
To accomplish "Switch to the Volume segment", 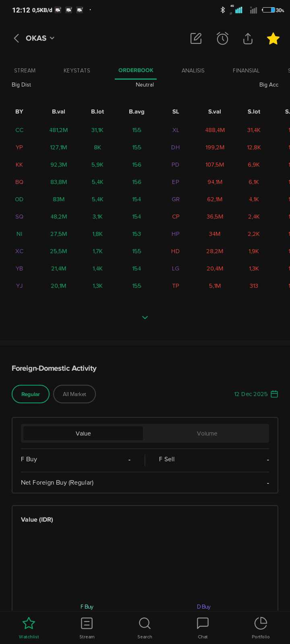I will tap(207, 433).
